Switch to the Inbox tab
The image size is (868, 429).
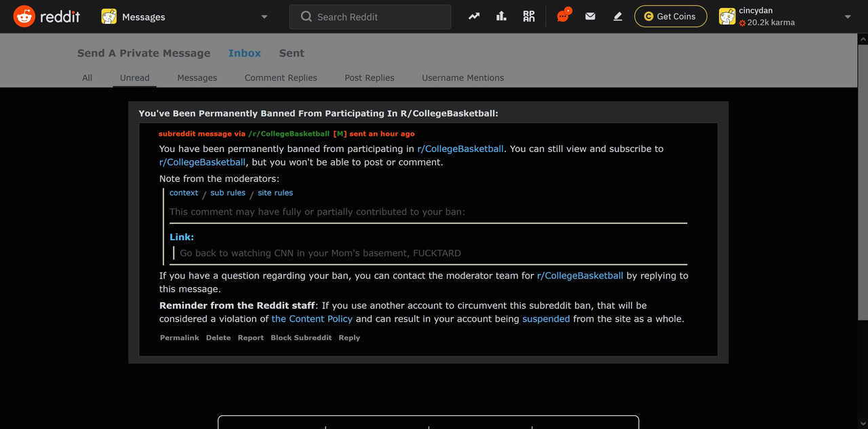(245, 53)
